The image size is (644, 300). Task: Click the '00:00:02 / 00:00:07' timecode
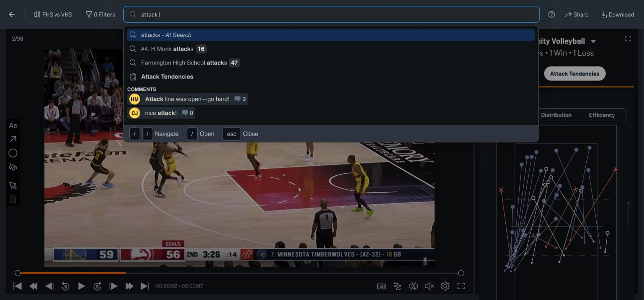click(x=179, y=286)
